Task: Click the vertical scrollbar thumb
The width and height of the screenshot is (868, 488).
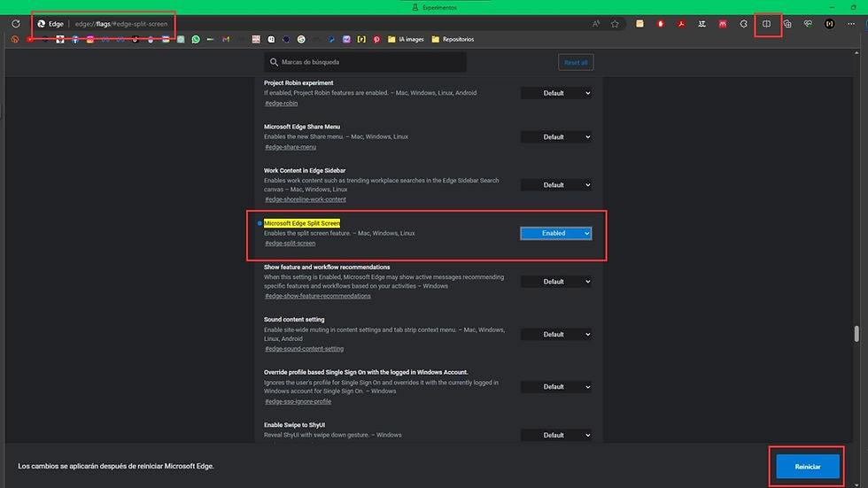Action: [x=856, y=334]
